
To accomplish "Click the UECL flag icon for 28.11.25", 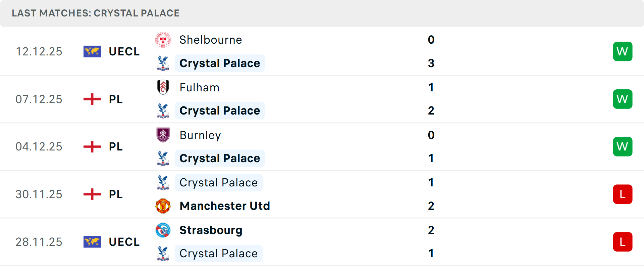I will click(92, 242).
